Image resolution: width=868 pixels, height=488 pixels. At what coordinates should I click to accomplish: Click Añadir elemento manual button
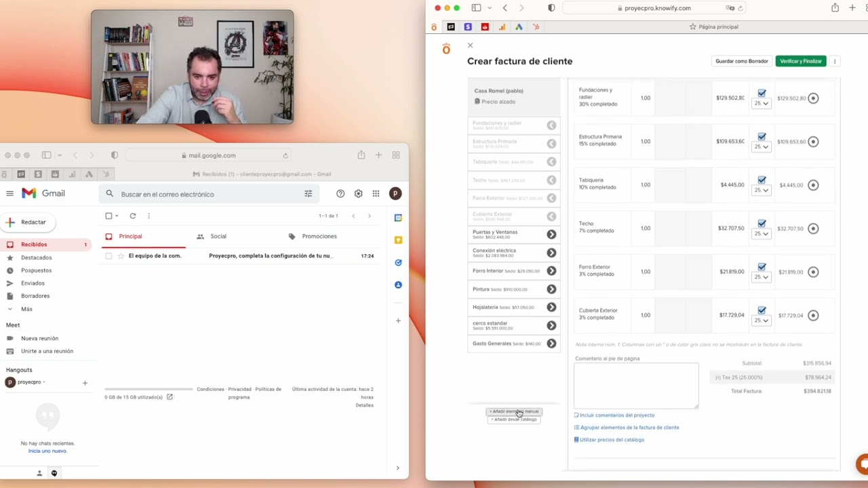[514, 411]
